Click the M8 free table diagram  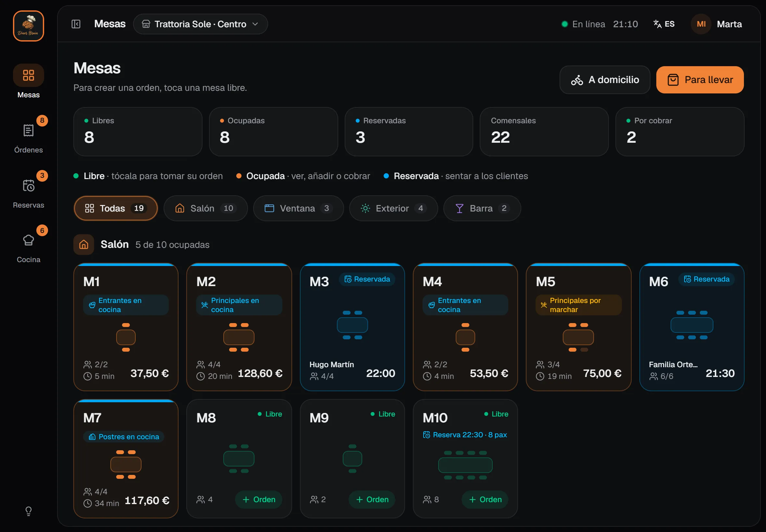[x=239, y=459]
